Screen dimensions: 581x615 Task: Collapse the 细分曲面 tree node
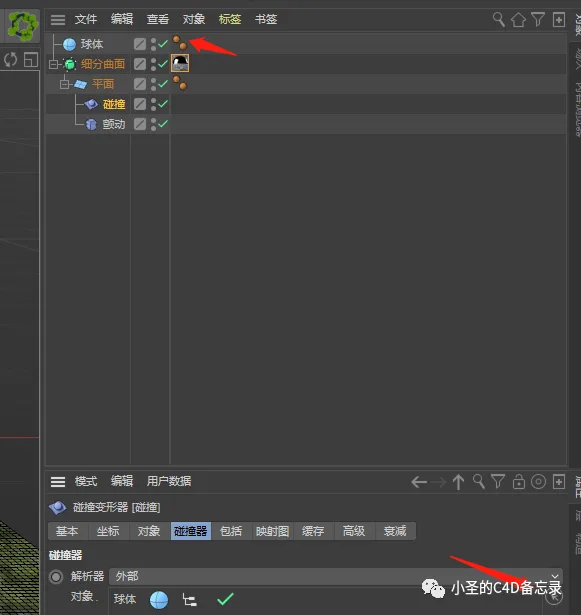pos(53,64)
